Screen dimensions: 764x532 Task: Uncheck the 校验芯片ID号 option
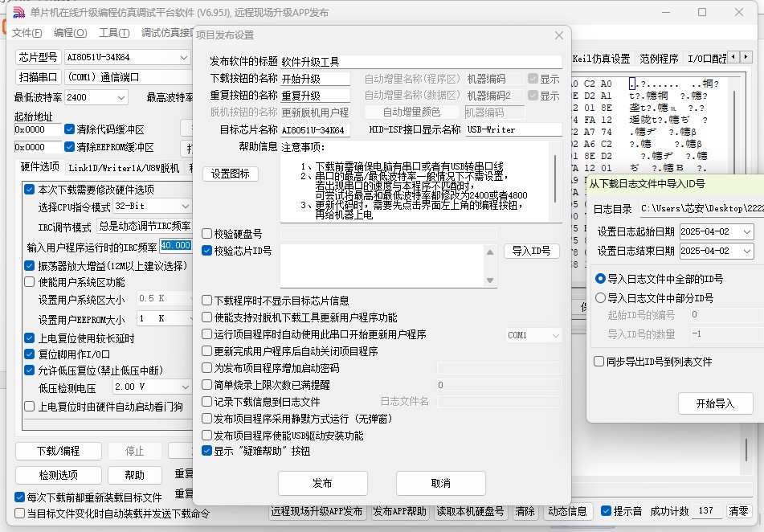click(207, 251)
